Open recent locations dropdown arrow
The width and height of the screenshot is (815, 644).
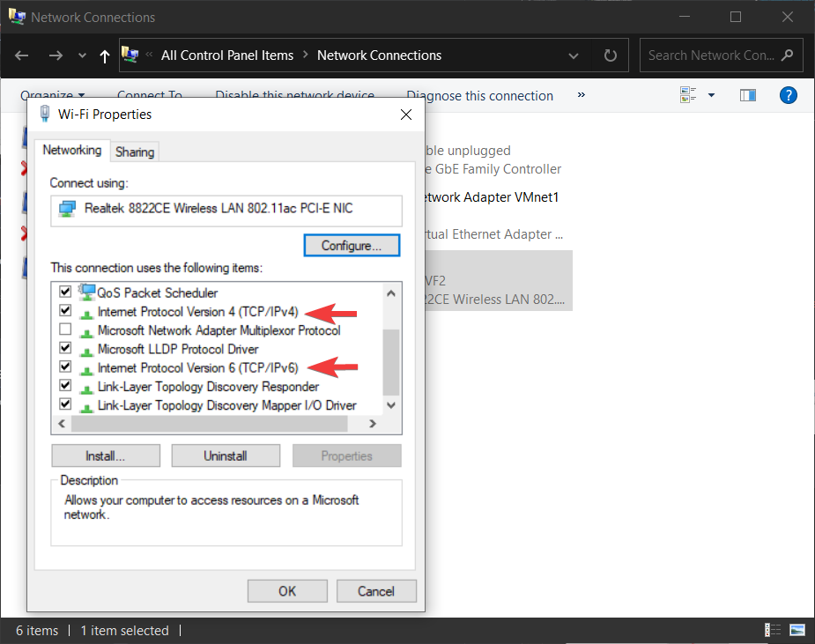(x=82, y=56)
